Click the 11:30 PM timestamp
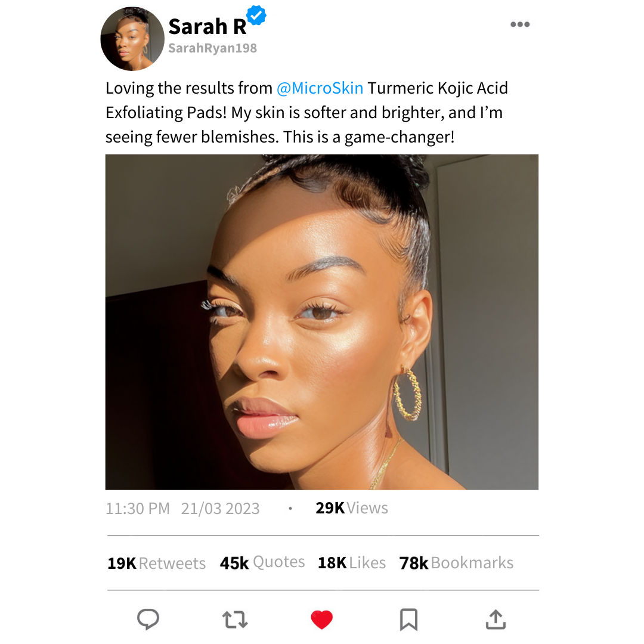644x644 pixels. (138, 509)
